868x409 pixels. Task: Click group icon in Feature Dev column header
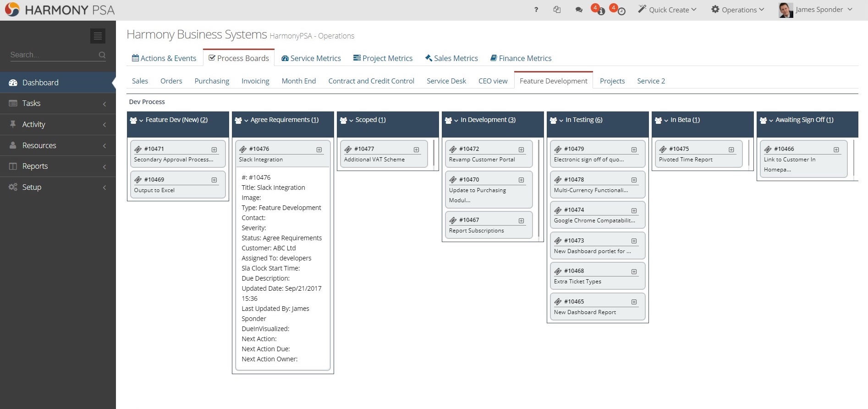(x=133, y=120)
